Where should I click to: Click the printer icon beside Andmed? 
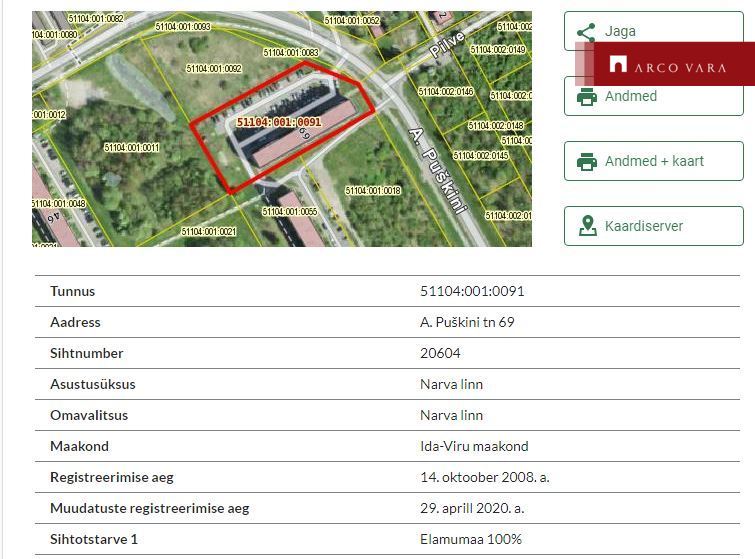[x=586, y=96]
